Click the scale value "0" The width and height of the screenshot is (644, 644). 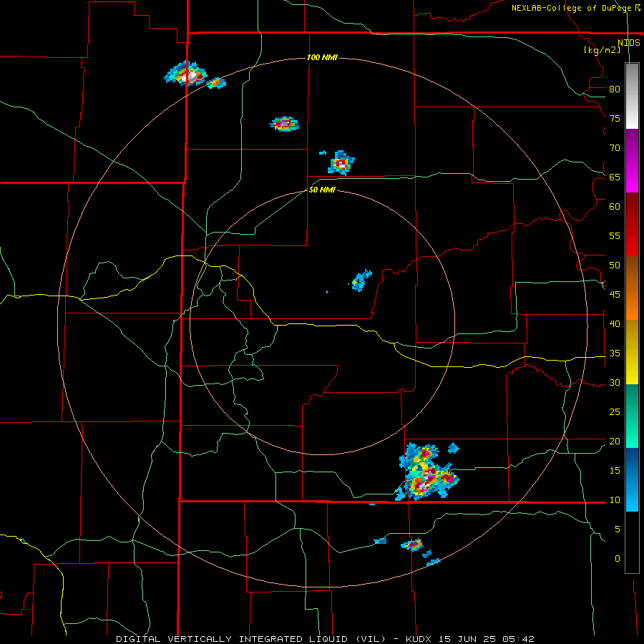[x=618, y=559]
